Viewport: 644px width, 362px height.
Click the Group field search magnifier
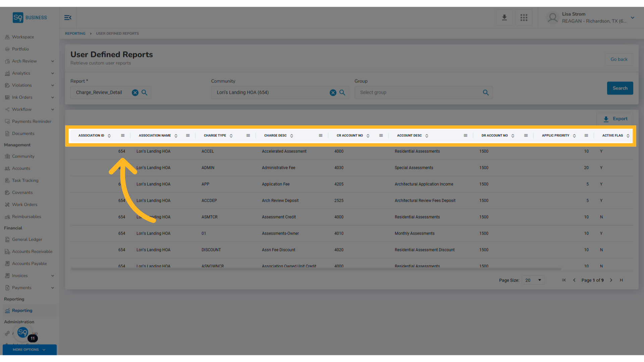pos(486,93)
